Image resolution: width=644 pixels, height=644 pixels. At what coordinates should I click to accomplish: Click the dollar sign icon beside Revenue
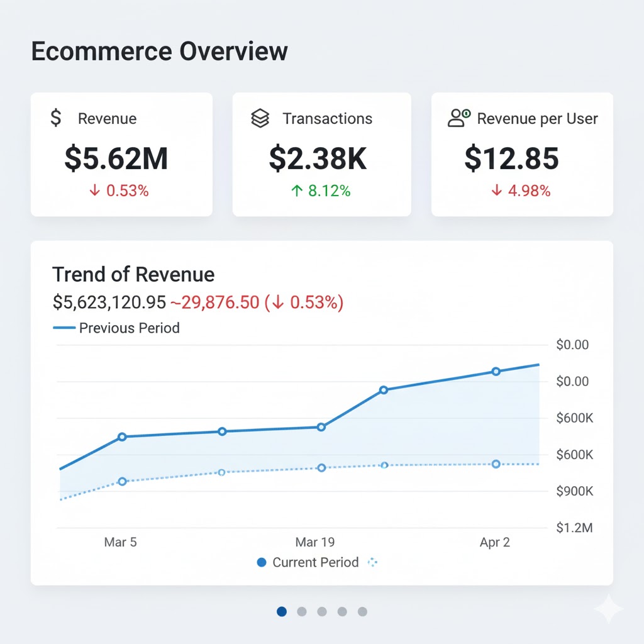(x=56, y=118)
